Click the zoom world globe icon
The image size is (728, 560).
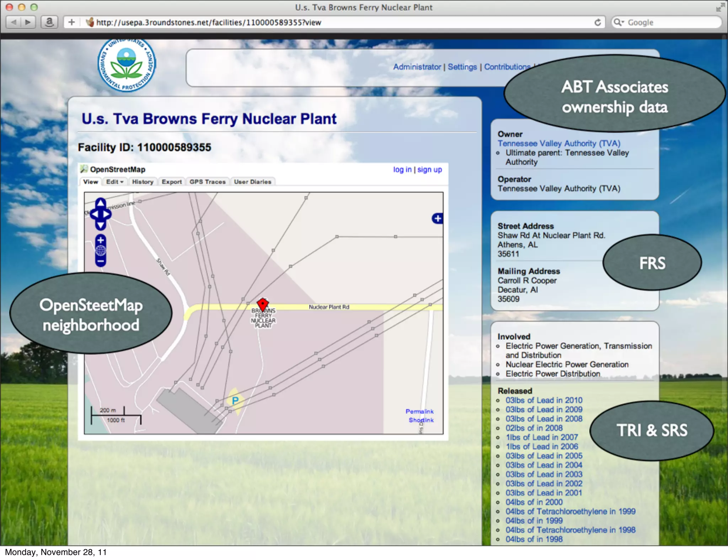point(101,251)
